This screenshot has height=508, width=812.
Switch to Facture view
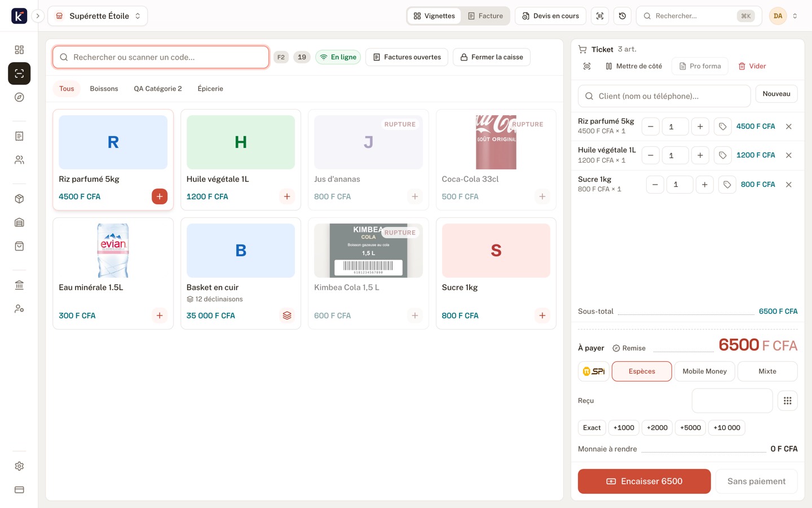click(x=486, y=16)
